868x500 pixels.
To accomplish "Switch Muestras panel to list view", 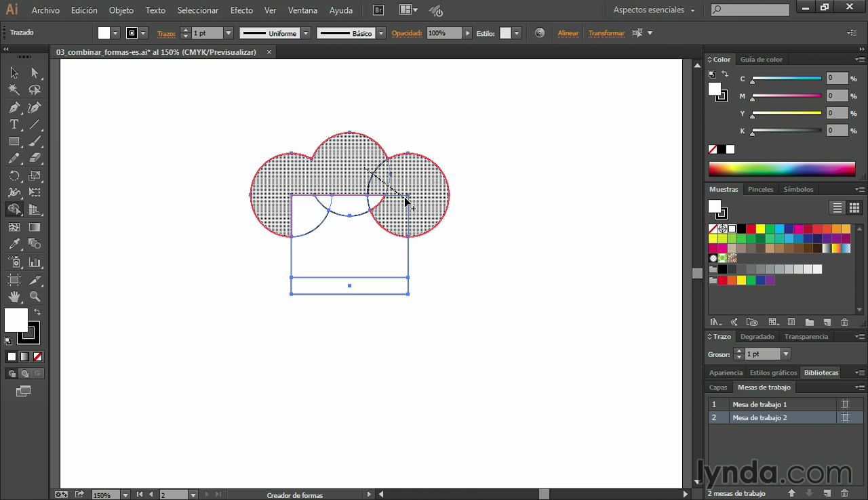I will 837,208.
